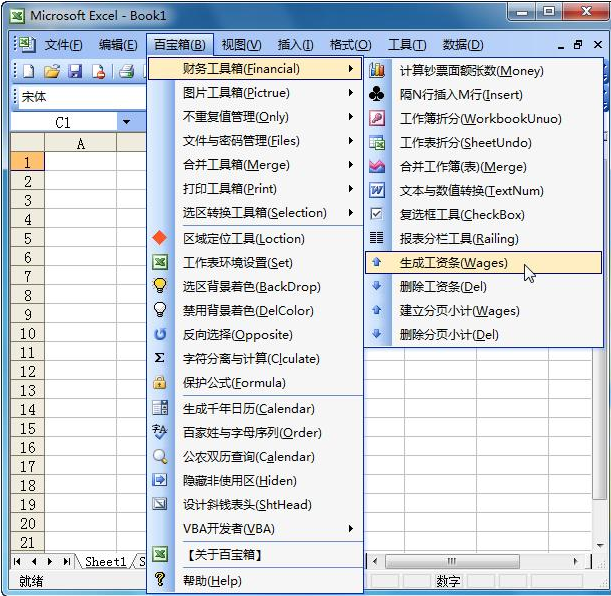Click the magnifier icon beside 公农双历查询
Image resolution: width=611 pixels, height=596 pixels.
coord(160,456)
